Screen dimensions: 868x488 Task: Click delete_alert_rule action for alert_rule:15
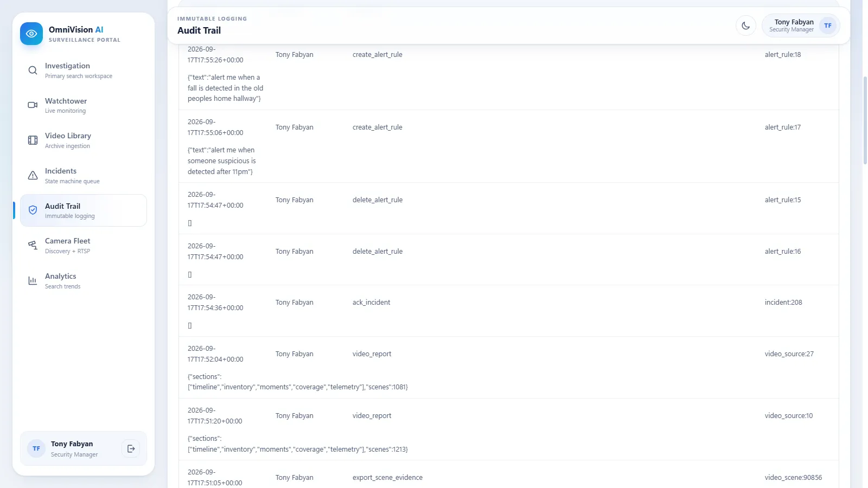pos(378,200)
